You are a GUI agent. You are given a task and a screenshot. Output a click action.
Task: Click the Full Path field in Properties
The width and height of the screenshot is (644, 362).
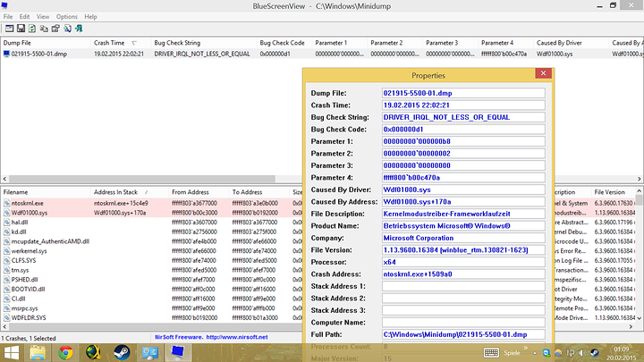click(463, 333)
